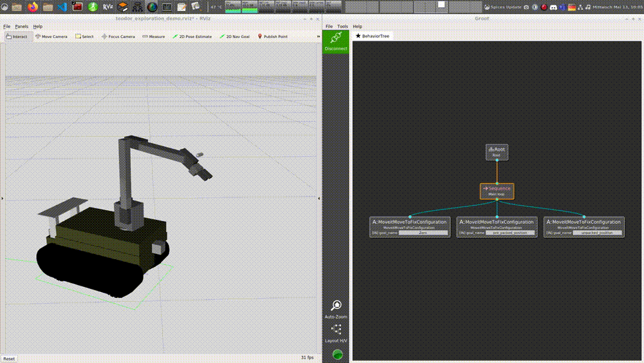Viewport: 644px width, 363px height.
Task: Toggle Layout H/V in Groot sidebar
Action: [x=336, y=333]
